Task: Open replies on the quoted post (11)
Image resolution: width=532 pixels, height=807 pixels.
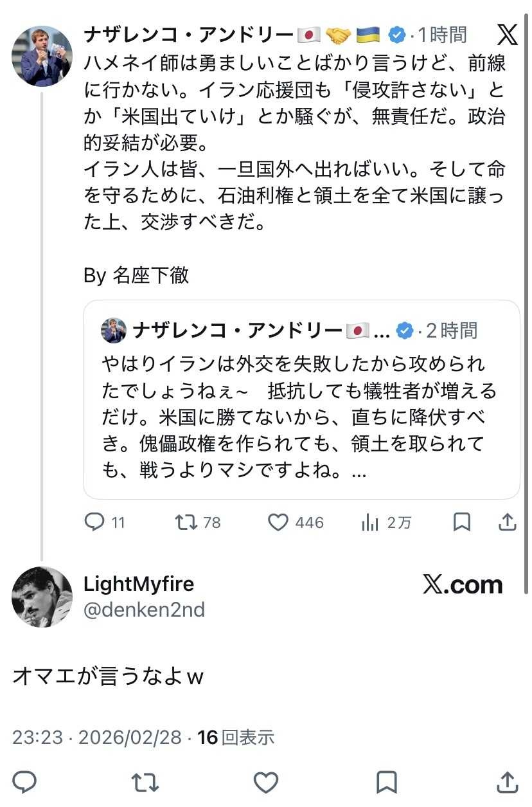Action: point(94,523)
